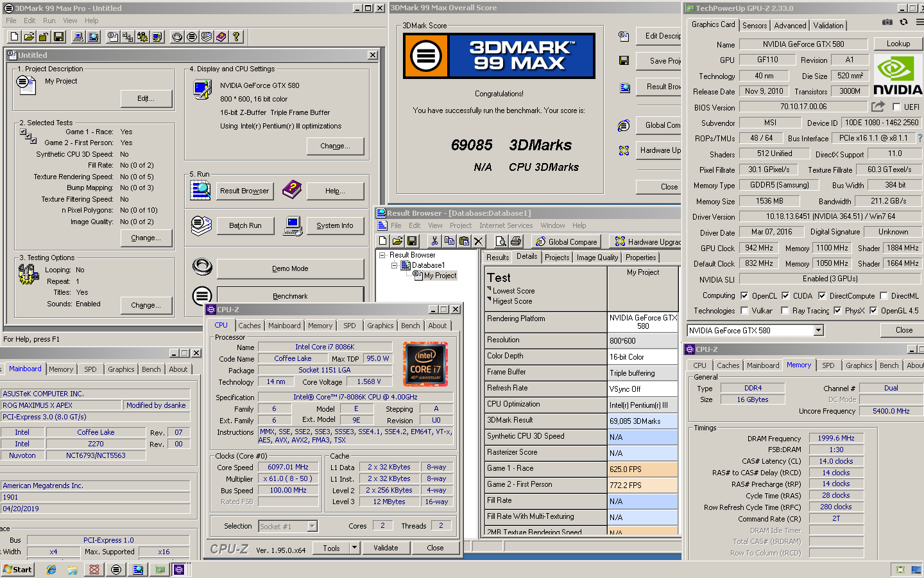Open the Project menu in Result Browser
Image resolution: width=924 pixels, height=578 pixels.
(460, 225)
